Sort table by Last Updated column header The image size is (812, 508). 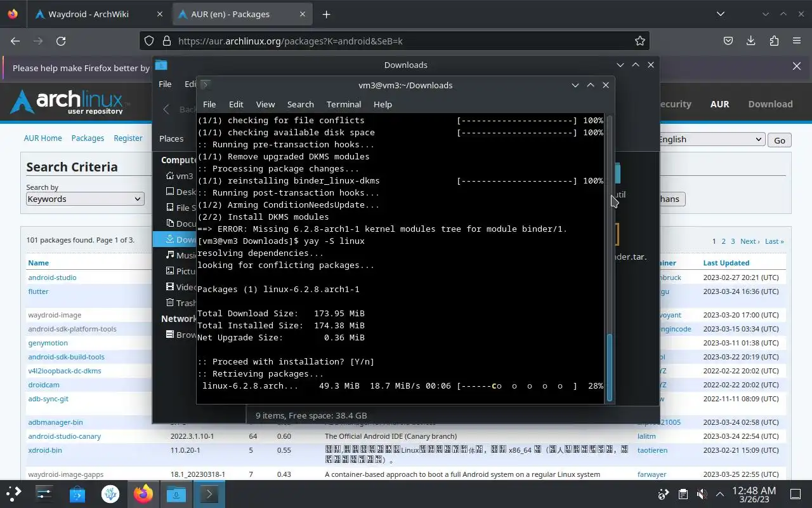click(x=726, y=263)
